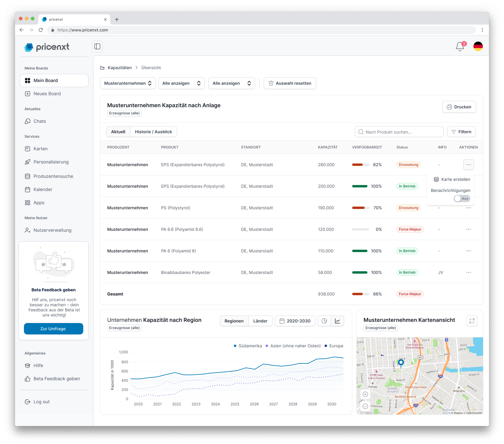Open the 2020-2030 date range picker
The height and width of the screenshot is (444, 504).
295,321
